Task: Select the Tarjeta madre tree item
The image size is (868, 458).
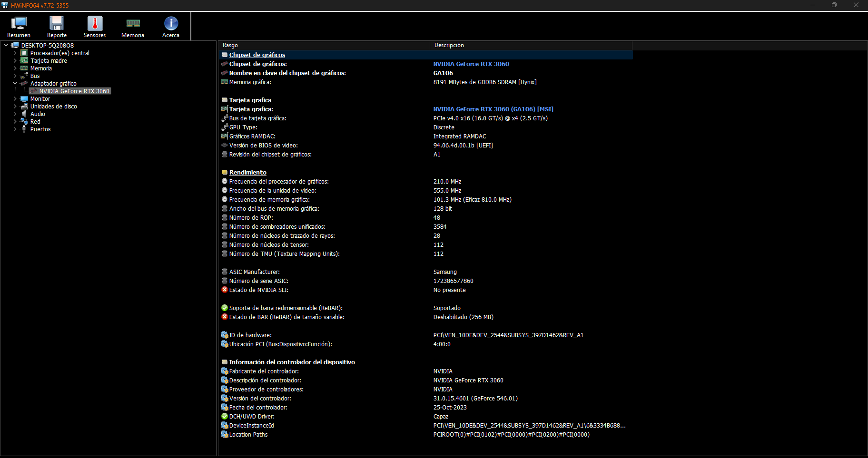Action: [x=49, y=61]
